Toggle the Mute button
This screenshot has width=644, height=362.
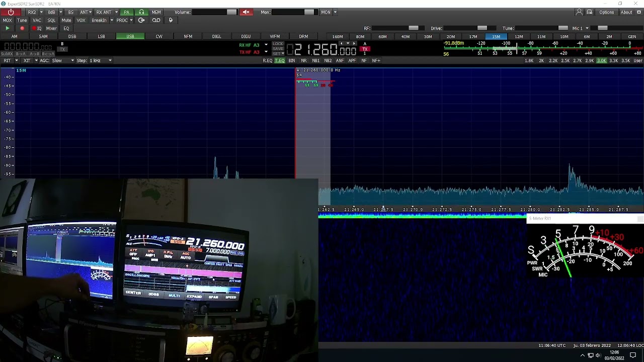[66, 20]
